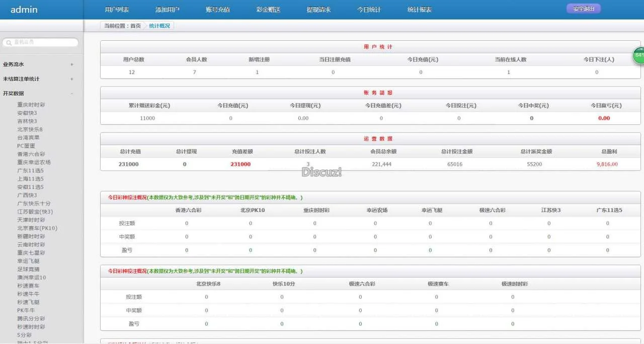Expand the 未结算注单统计 sidebar section
This screenshot has height=344, width=644.
[72, 79]
